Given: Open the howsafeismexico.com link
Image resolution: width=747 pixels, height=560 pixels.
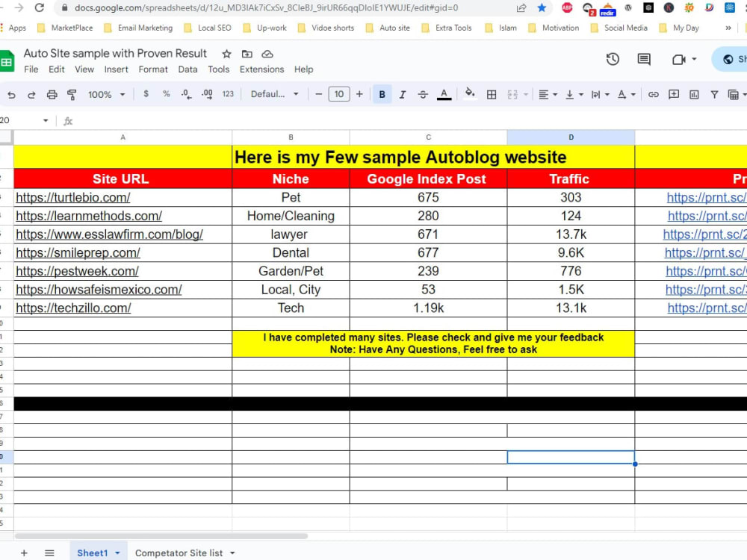Looking at the screenshot, I should [x=99, y=289].
